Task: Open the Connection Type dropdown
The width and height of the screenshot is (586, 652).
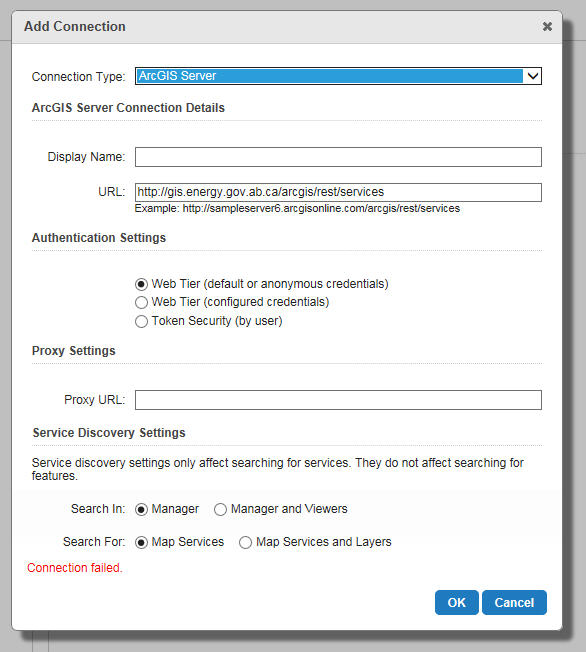Action: coord(338,76)
